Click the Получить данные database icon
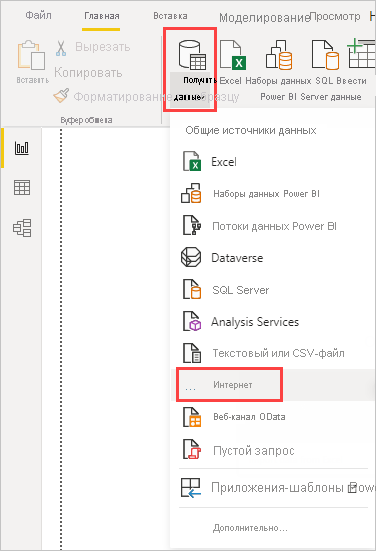The height and width of the screenshot is (551, 376). pyautogui.click(x=192, y=54)
